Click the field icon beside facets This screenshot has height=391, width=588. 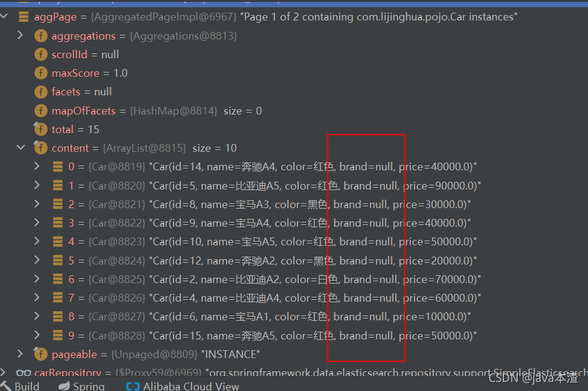[41, 92]
